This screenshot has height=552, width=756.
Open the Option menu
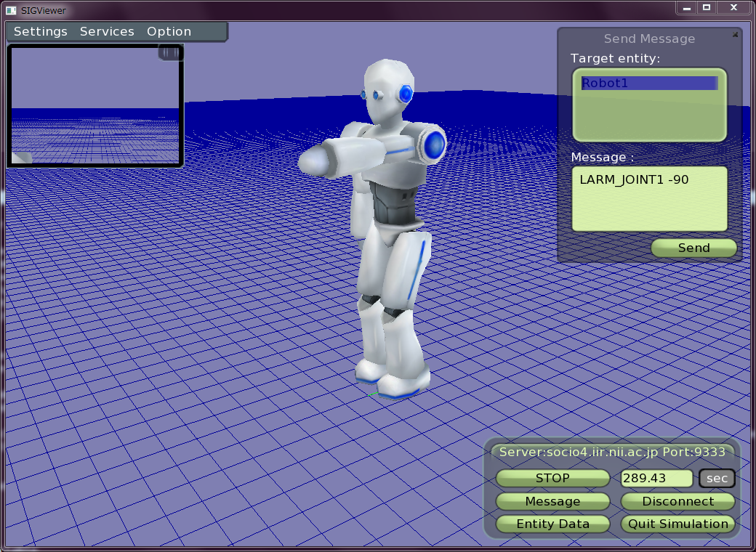(169, 32)
